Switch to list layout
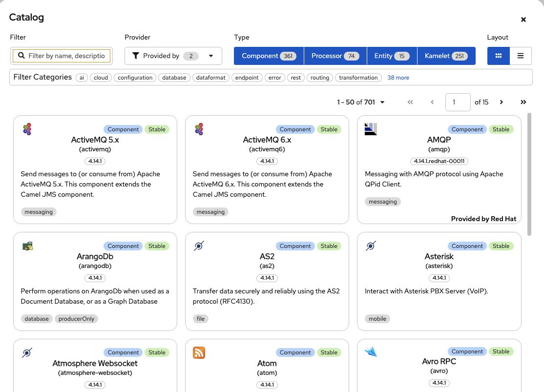 click(521, 56)
